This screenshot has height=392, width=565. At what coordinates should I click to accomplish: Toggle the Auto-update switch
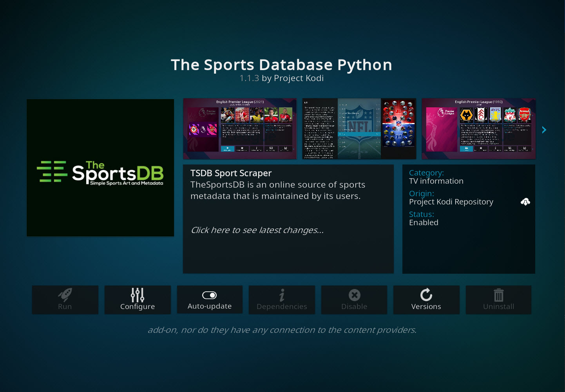tap(210, 295)
